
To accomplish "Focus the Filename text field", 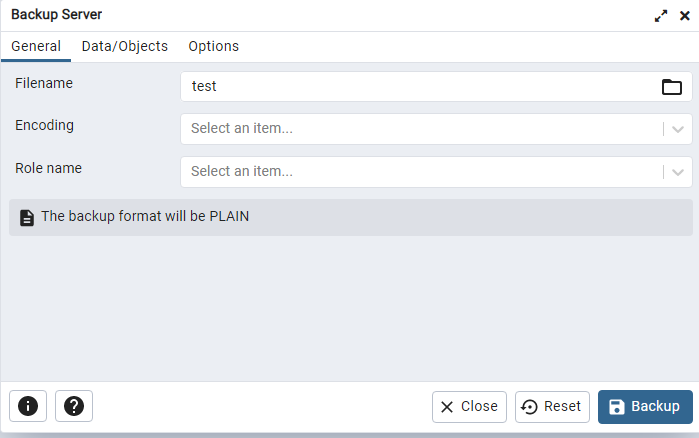I will 420,87.
